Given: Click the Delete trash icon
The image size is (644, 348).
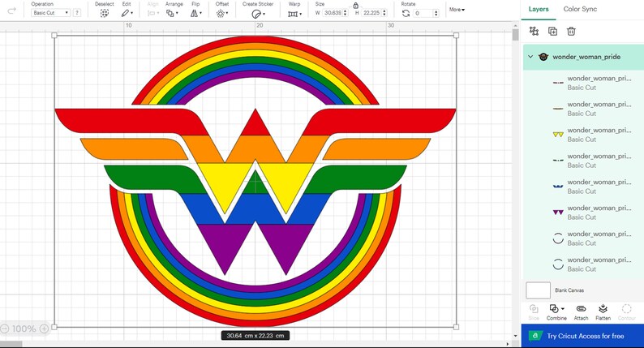Looking at the screenshot, I should click(571, 31).
